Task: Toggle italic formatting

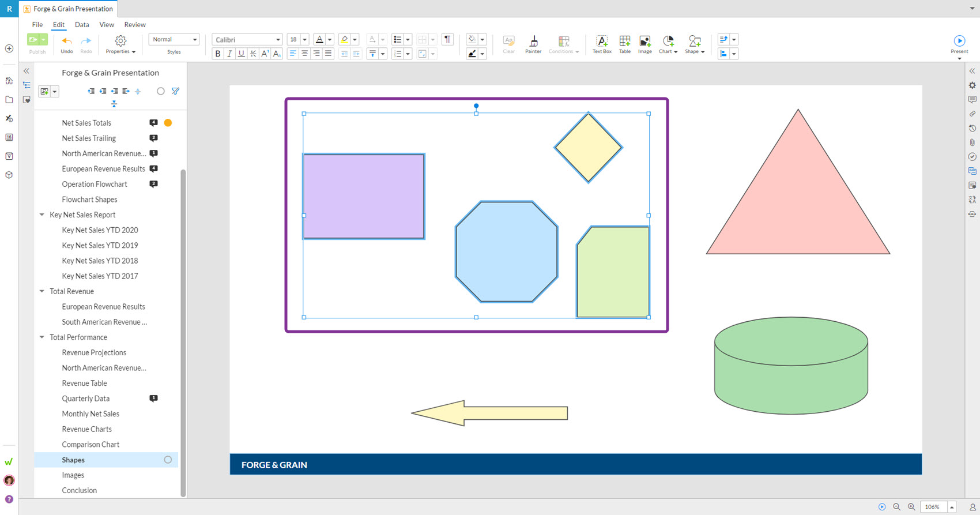Action: pos(229,54)
